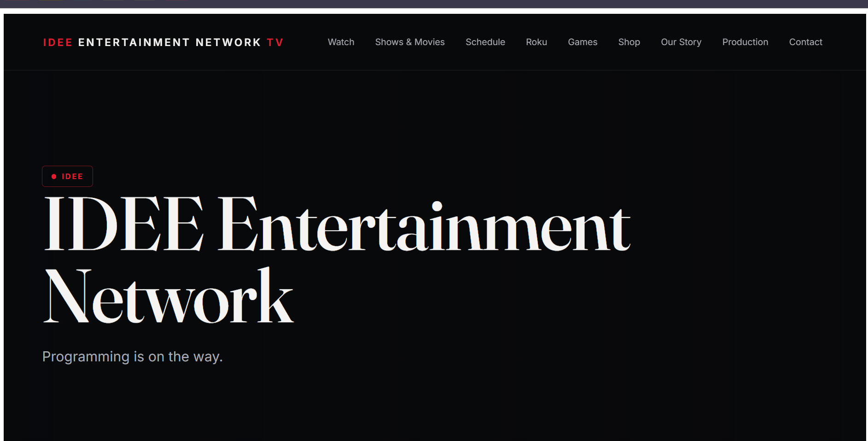Open the Schedule nav link
The image size is (868, 441).
click(485, 42)
